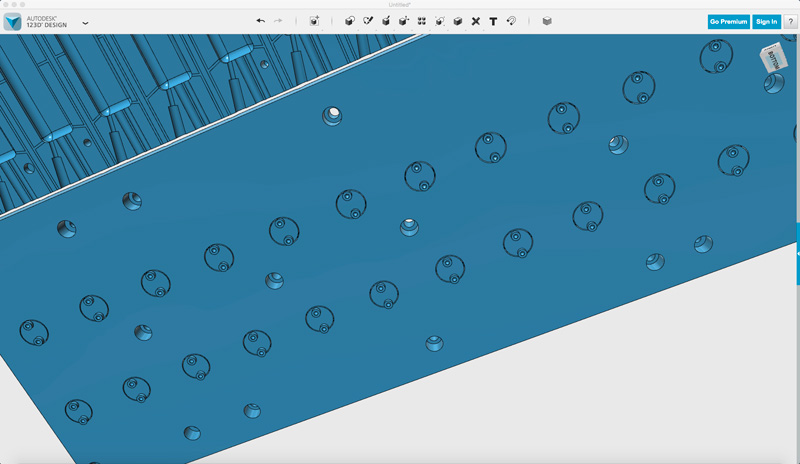The height and width of the screenshot is (464, 800).
Task: Open the Transform tool
Action: click(314, 21)
